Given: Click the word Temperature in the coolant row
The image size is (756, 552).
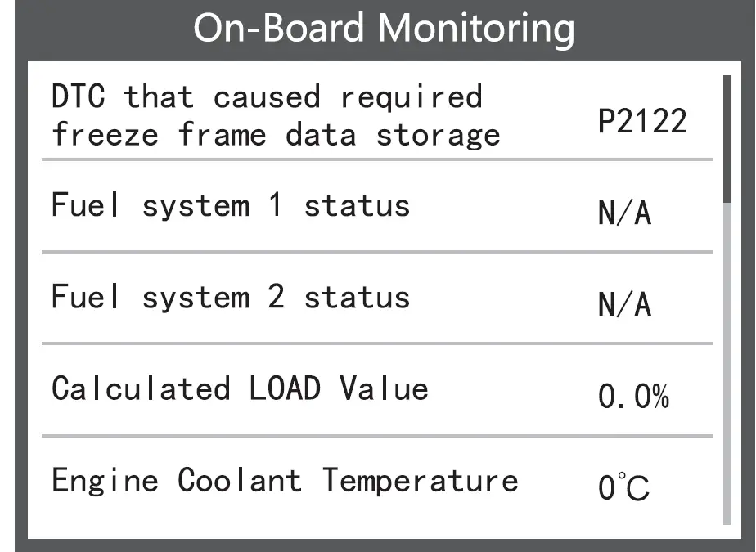Looking at the screenshot, I should tap(420, 480).
